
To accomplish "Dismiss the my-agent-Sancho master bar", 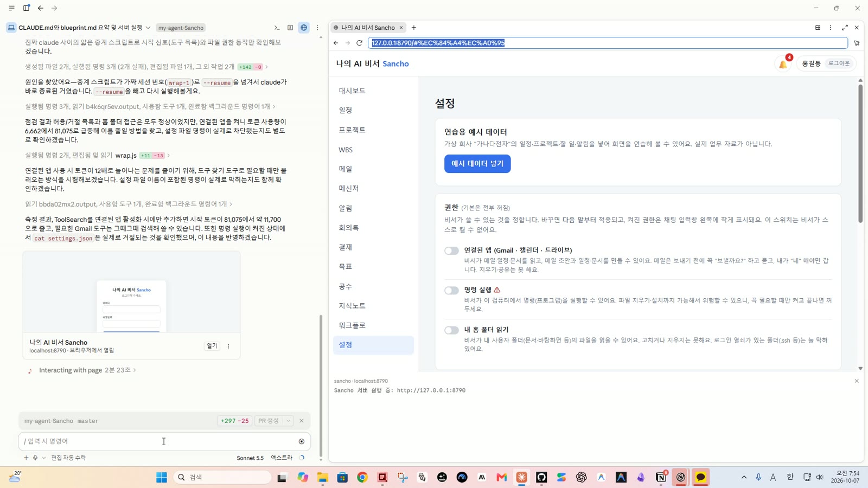I will [x=302, y=421].
